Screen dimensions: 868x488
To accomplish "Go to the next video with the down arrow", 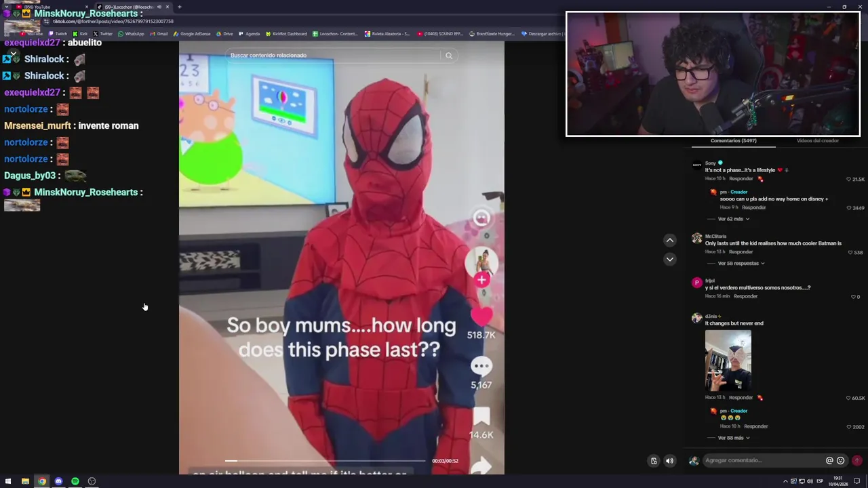I will click(669, 259).
